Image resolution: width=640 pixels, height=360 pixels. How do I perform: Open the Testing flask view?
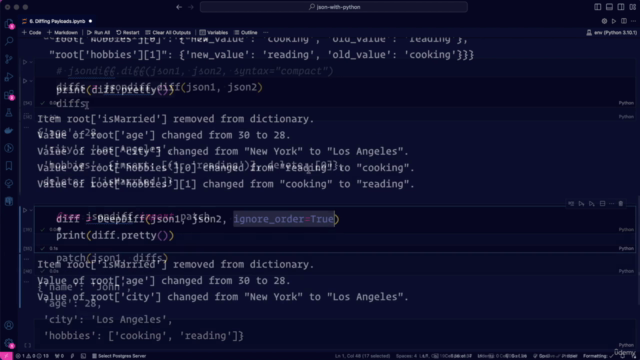pos(9,113)
